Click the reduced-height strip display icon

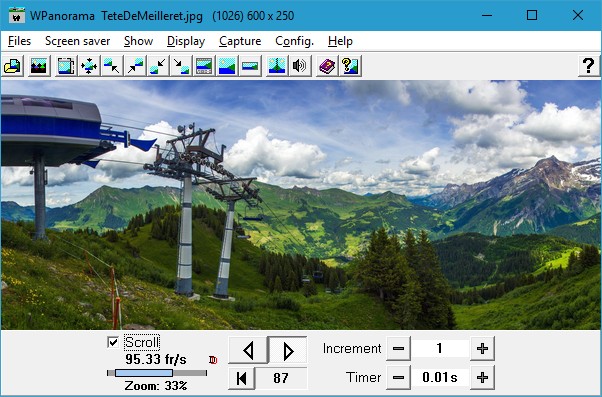pos(250,66)
